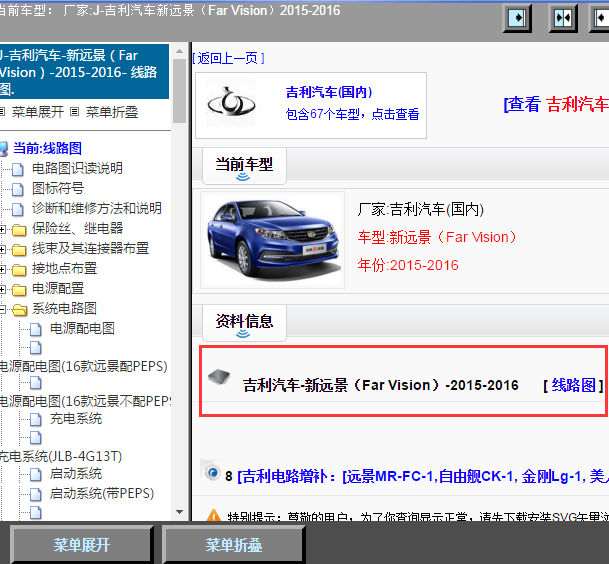Open 电路图识读说明 tree item
Image resolution: width=609 pixels, height=564 pixels.
[x=77, y=168]
